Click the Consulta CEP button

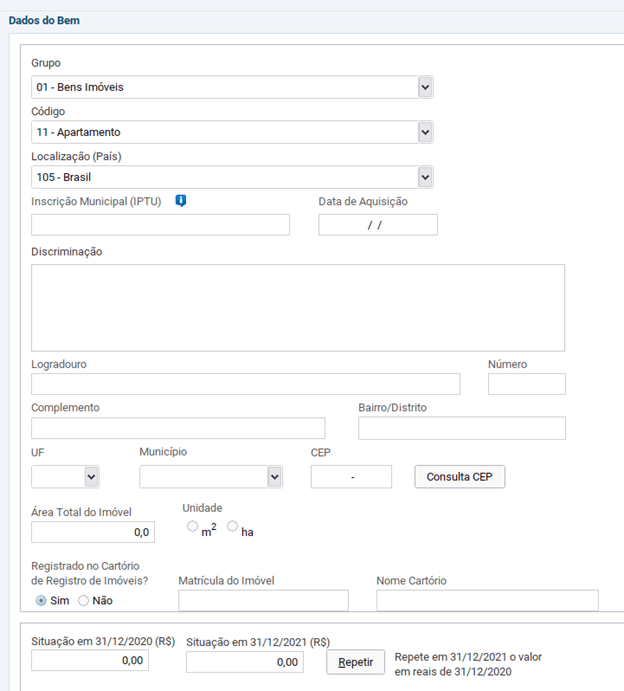[x=460, y=477]
